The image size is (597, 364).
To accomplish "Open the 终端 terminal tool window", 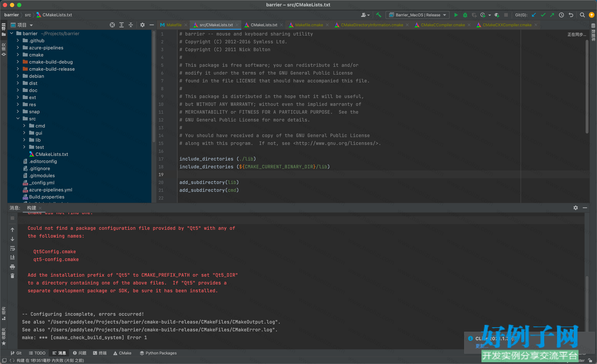I will click(100, 353).
